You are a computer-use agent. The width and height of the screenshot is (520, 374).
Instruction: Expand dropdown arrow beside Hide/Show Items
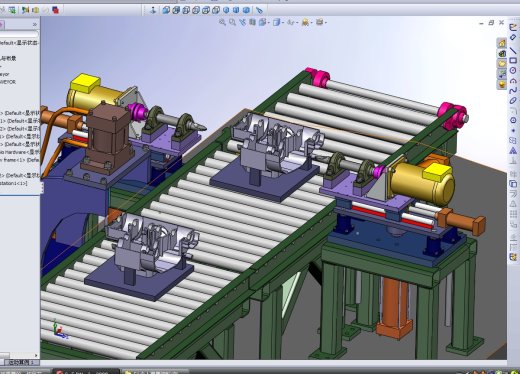pos(297,23)
